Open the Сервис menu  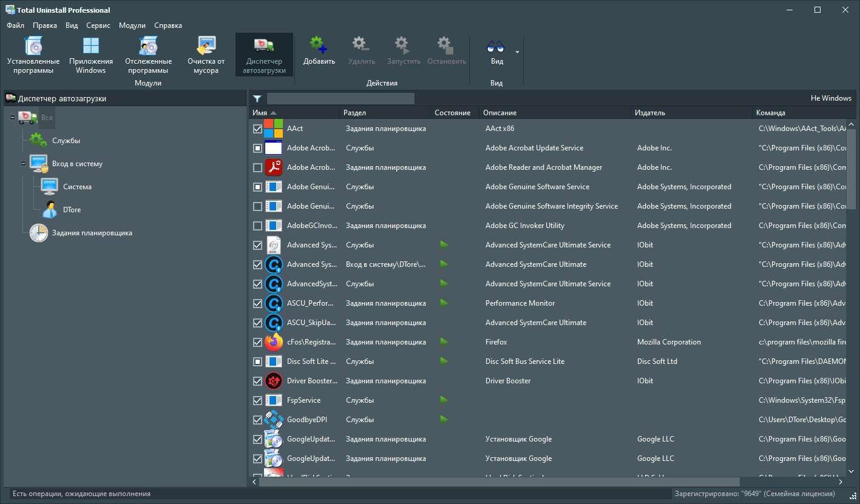(x=98, y=25)
